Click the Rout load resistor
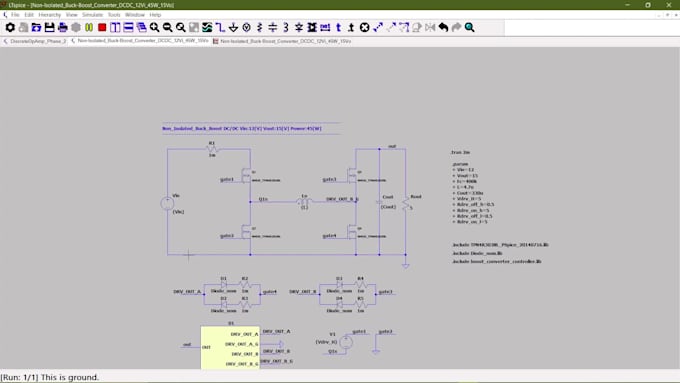 click(x=405, y=203)
